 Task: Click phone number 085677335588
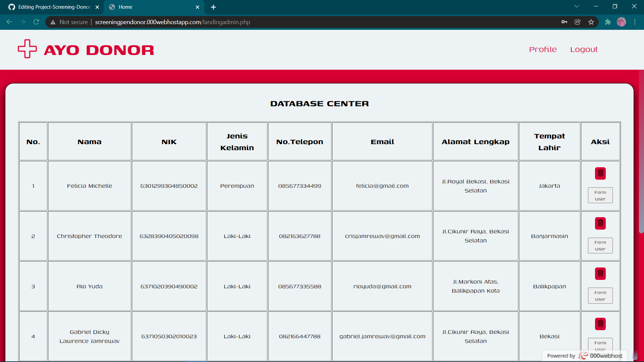pos(300,286)
